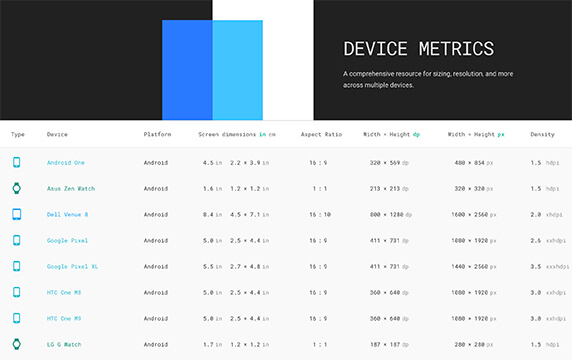572x360 pixels.
Task: Open the Google Pixel XL link
Action: [x=72, y=266]
